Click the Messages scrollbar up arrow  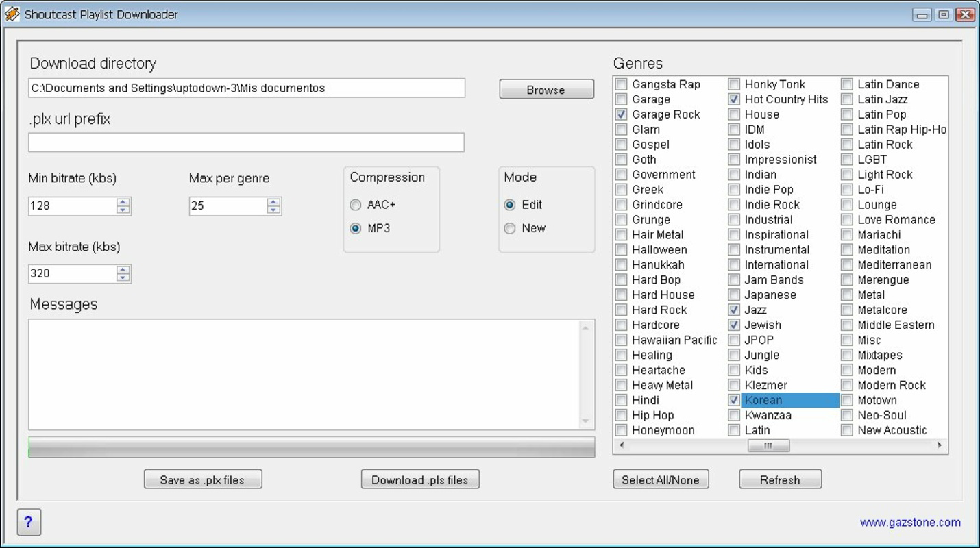point(586,328)
